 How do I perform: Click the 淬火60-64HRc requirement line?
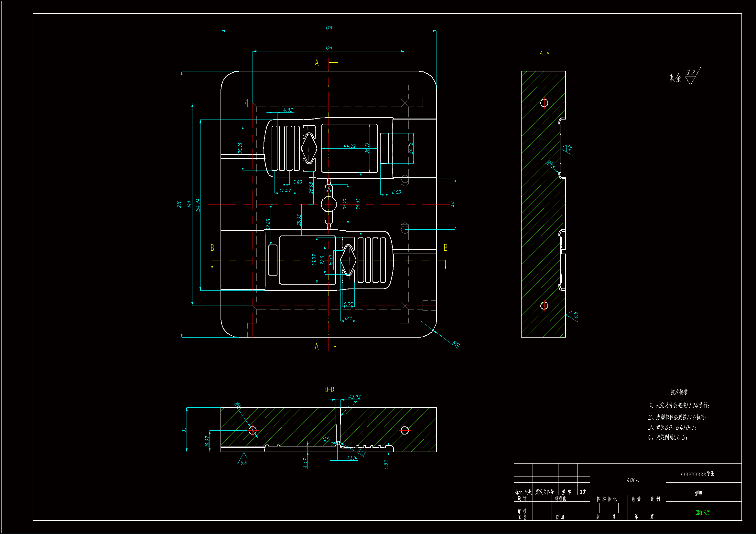coord(672,427)
